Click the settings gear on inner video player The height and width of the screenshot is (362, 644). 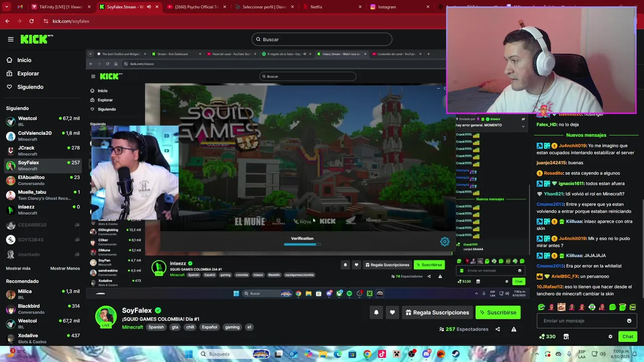[445, 242]
